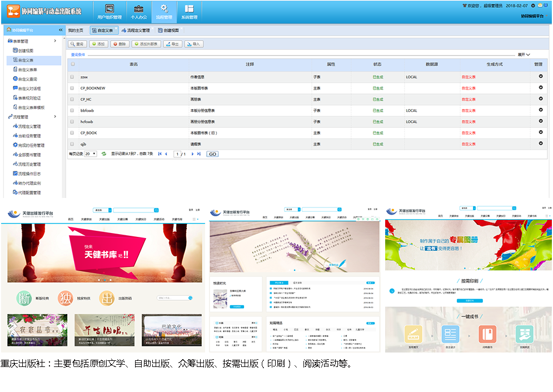Screen dimensions: 553x392
Task: Check the select-all checkbox in table header
Action: (x=72, y=64)
